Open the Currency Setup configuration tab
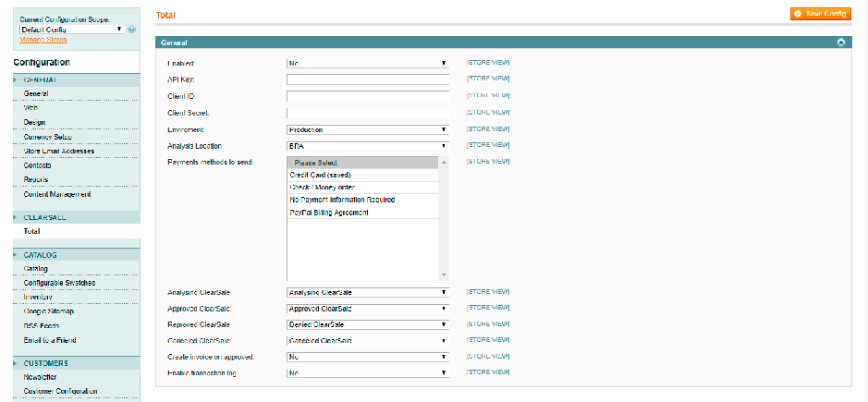Image resolution: width=868 pixels, height=402 pixels. coord(47,137)
